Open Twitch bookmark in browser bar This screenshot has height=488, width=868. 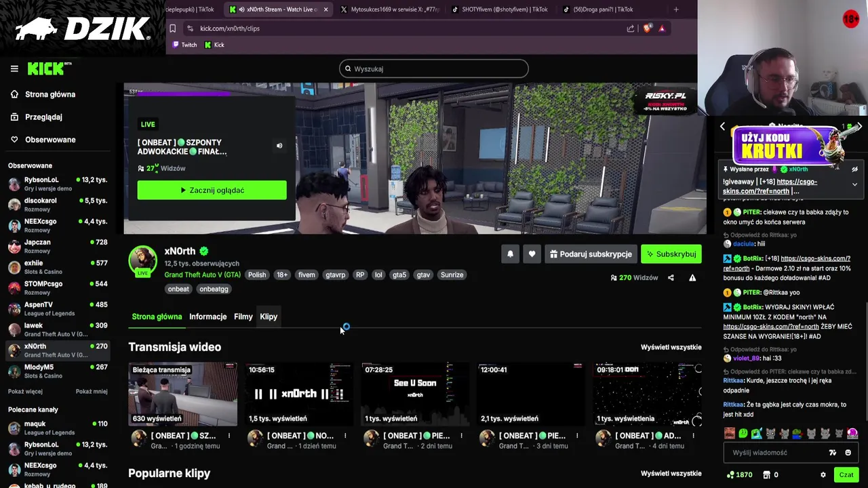184,45
